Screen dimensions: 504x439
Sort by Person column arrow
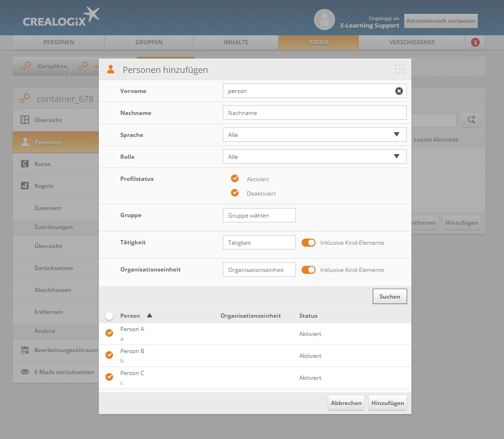[x=149, y=315]
